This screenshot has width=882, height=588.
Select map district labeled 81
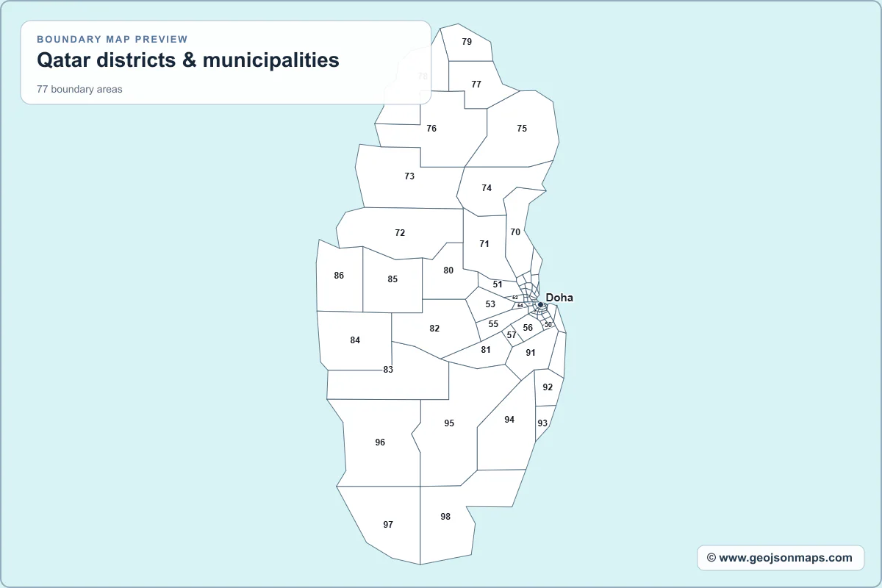click(x=486, y=350)
